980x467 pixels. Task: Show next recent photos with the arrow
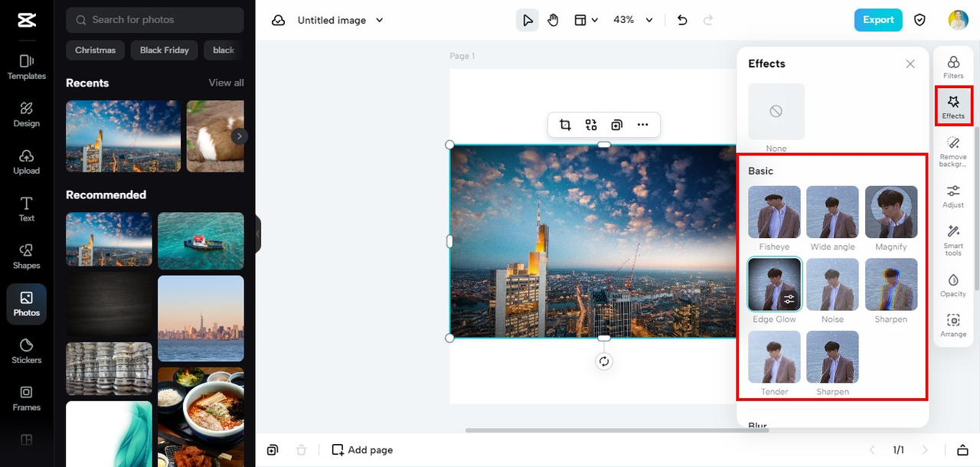coord(240,136)
